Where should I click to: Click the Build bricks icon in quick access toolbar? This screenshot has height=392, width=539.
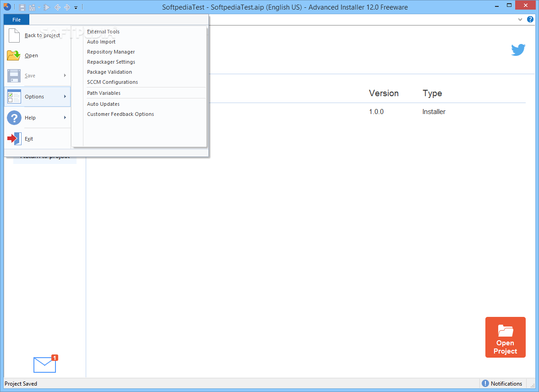click(32, 7)
